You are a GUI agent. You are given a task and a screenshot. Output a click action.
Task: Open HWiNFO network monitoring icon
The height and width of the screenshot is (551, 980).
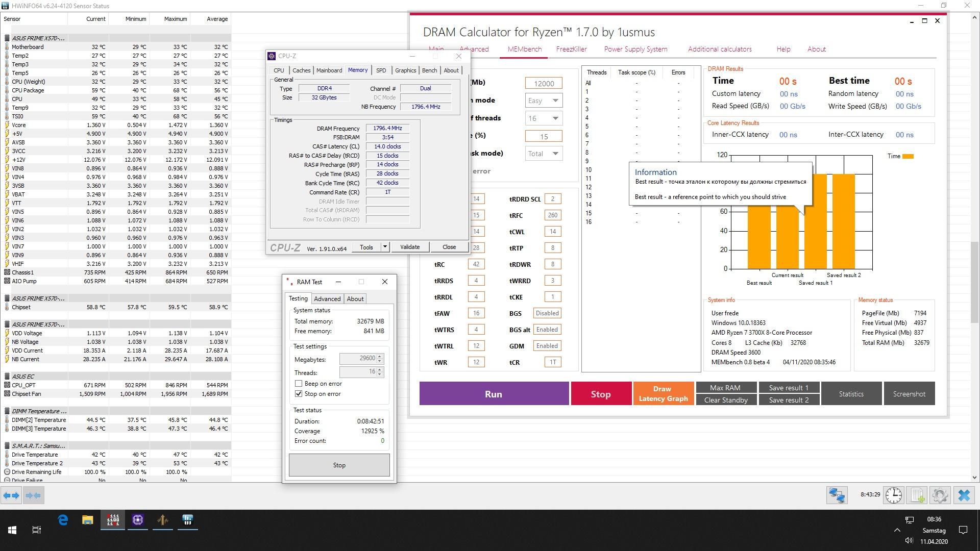[x=837, y=495]
